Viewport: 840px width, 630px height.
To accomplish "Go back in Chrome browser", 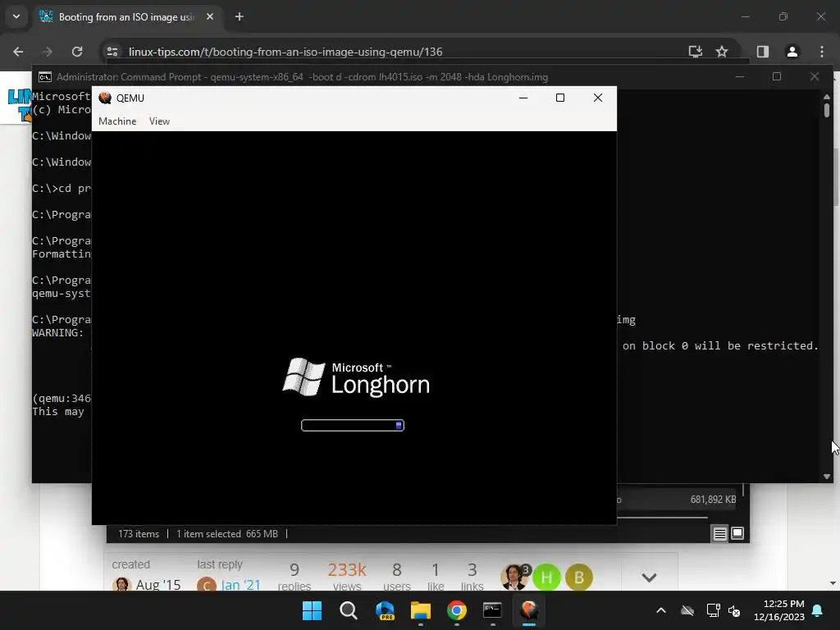I will [x=18, y=52].
